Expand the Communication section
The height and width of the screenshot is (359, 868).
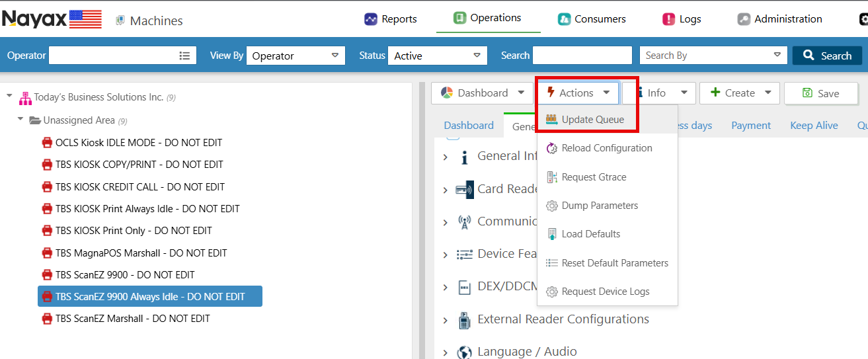tap(446, 222)
